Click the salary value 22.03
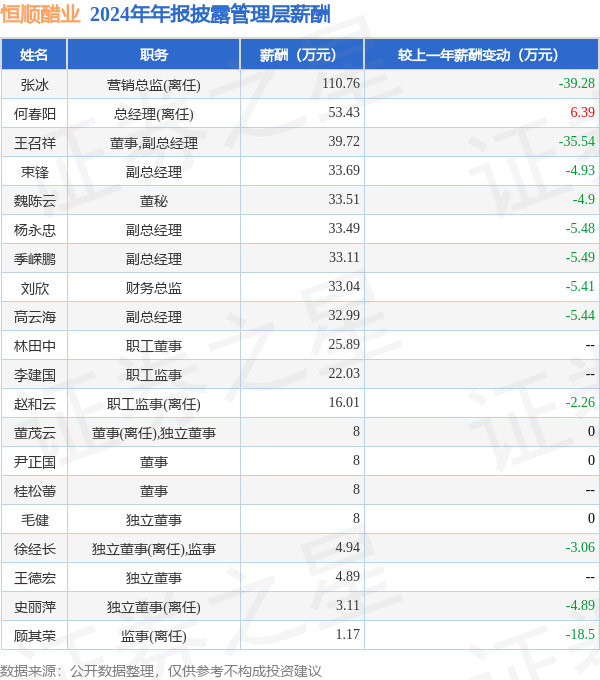Image resolution: width=600 pixels, height=680 pixels. point(344,373)
